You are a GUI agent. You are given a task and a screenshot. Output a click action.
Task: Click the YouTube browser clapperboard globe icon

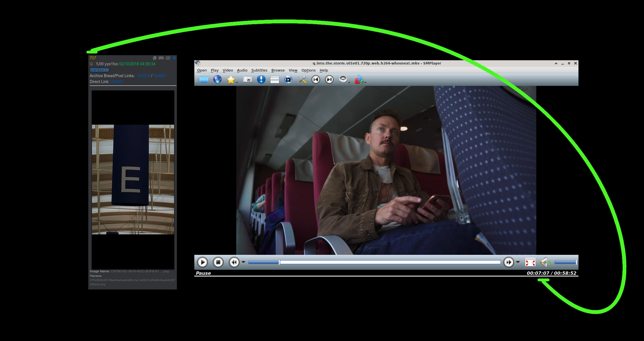tap(288, 80)
